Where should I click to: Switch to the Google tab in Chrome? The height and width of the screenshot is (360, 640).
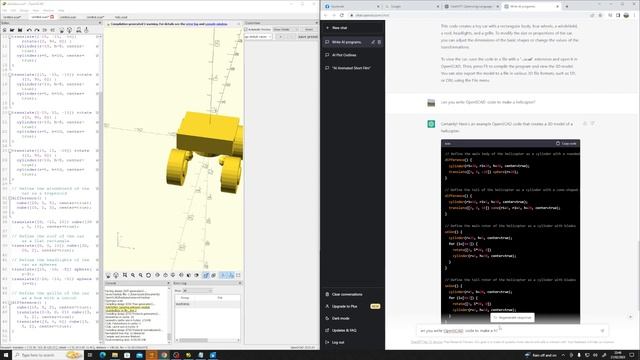coord(411,7)
